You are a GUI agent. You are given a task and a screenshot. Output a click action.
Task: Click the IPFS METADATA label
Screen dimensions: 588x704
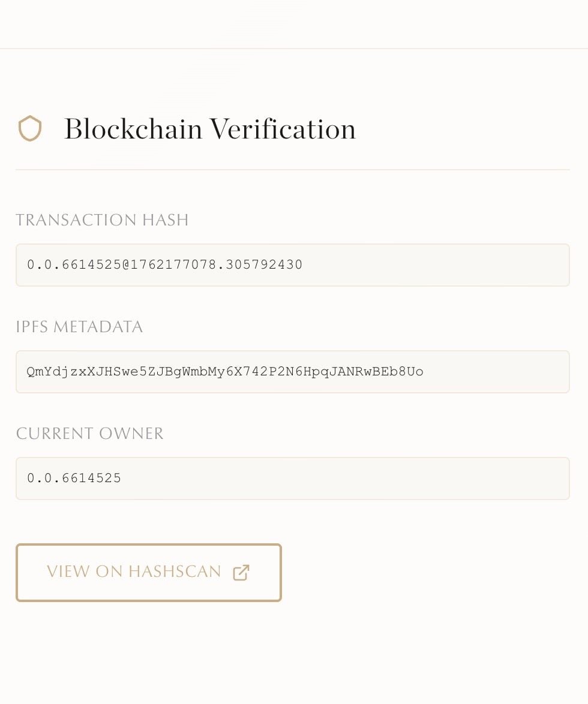[79, 327]
